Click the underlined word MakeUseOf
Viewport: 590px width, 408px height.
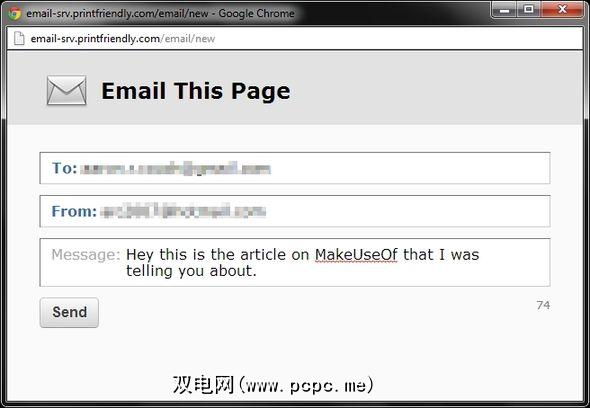356,255
